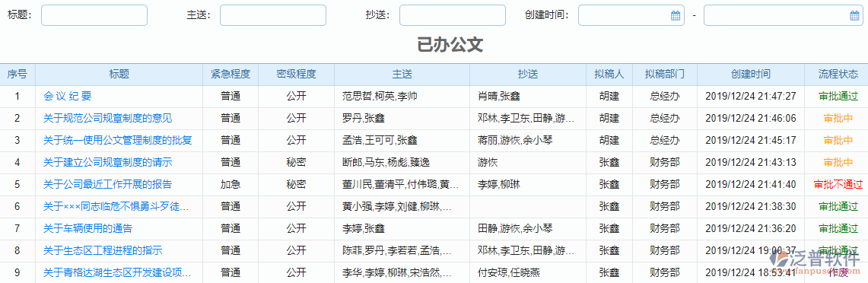The width and height of the screenshot is (868, 283).
Task: Click the 拟稿部门 column header
Action: pos(665,75)
